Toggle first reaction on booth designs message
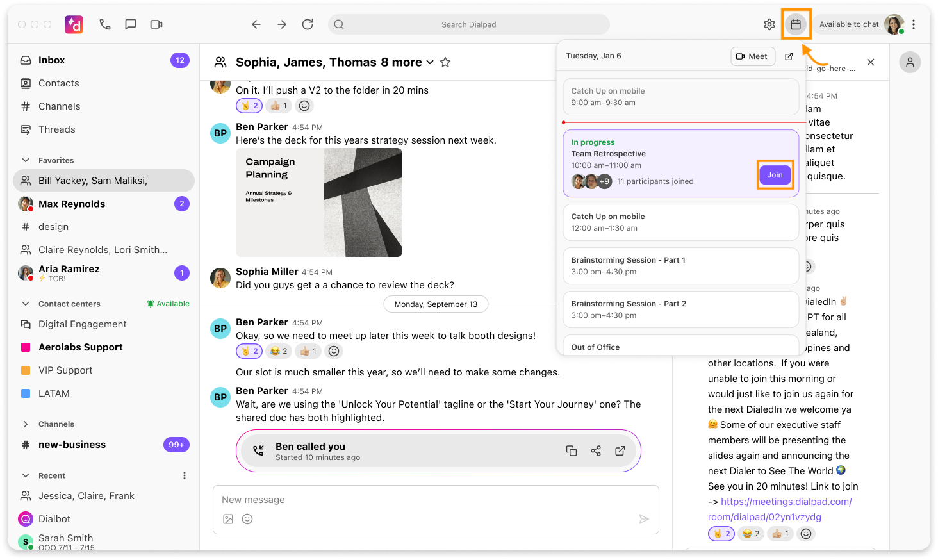This screenshot has height=560, width=938. pyautogui.click(x=249, y=351)
